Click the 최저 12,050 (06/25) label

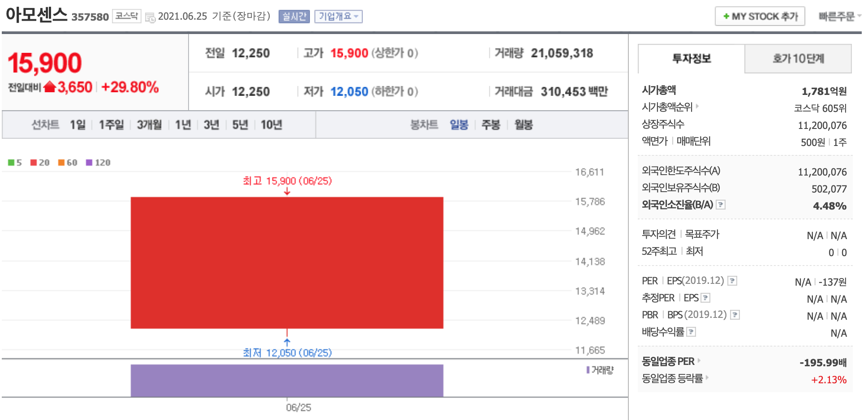tap(287, 353)
